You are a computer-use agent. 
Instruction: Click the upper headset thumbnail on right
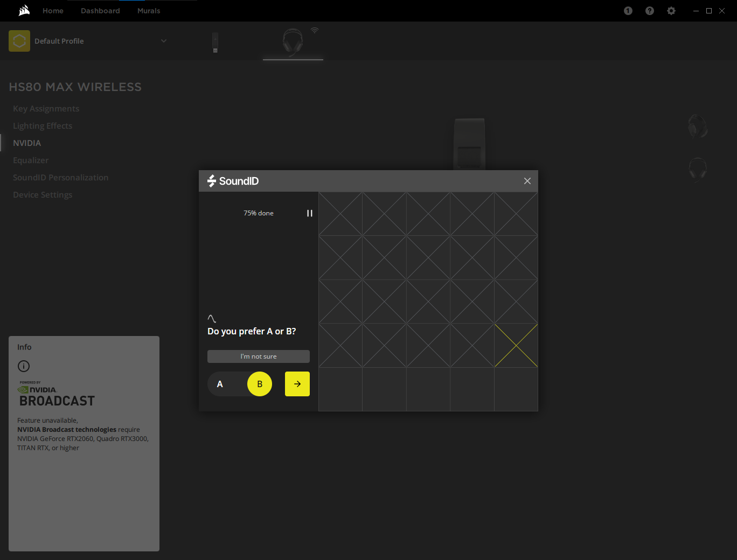point(698,126)
